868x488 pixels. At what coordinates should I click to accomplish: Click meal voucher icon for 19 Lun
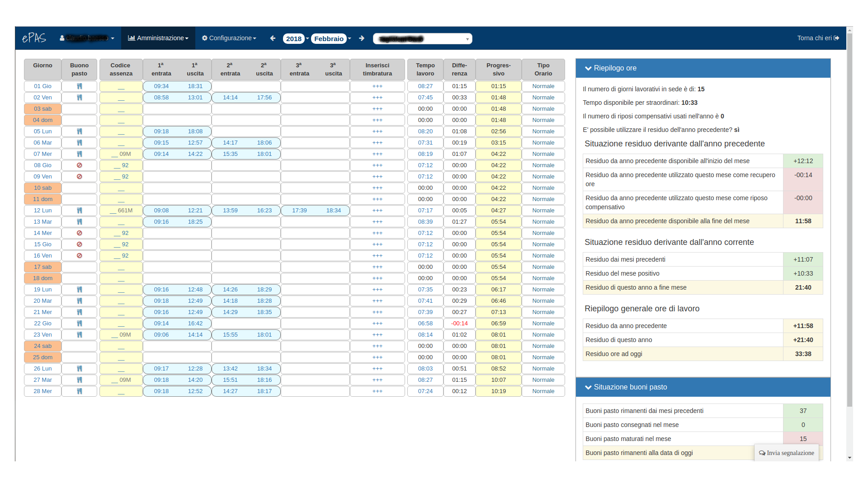79,290
